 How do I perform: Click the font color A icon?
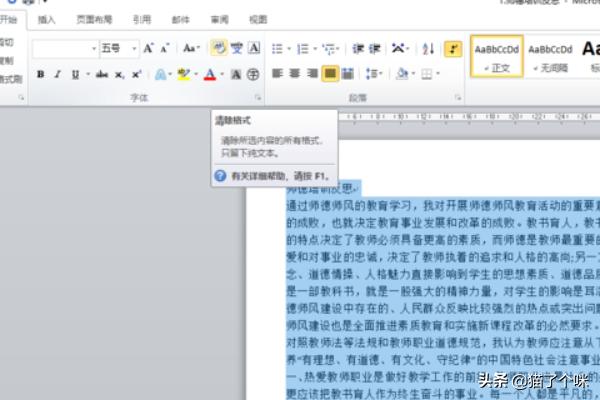pyautogui.click(x=210, y=74)
